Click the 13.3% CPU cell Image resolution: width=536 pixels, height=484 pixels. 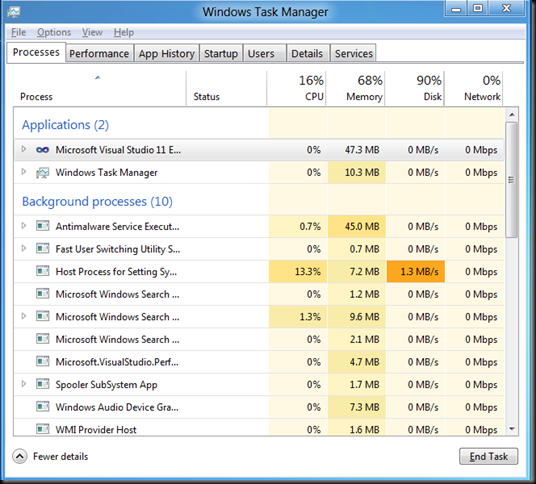(x=298, y=272)
